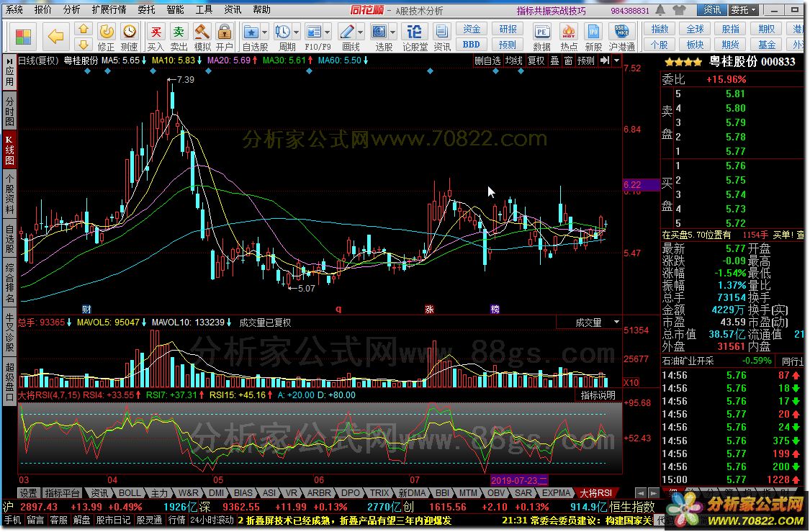The height and width of the screenshot is (532, 810).
Task: Click 指标共振实战技巧 link in title bar
Action: [x=551, y=10]
